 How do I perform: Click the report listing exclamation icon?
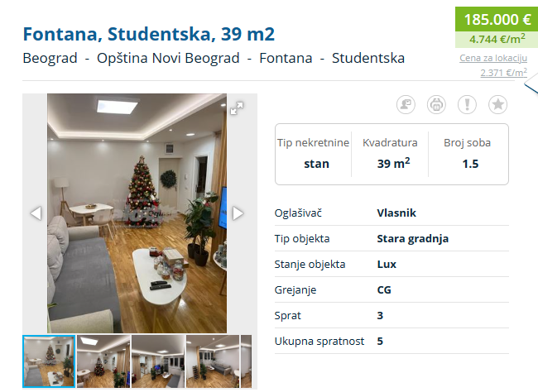pos(467,104)
